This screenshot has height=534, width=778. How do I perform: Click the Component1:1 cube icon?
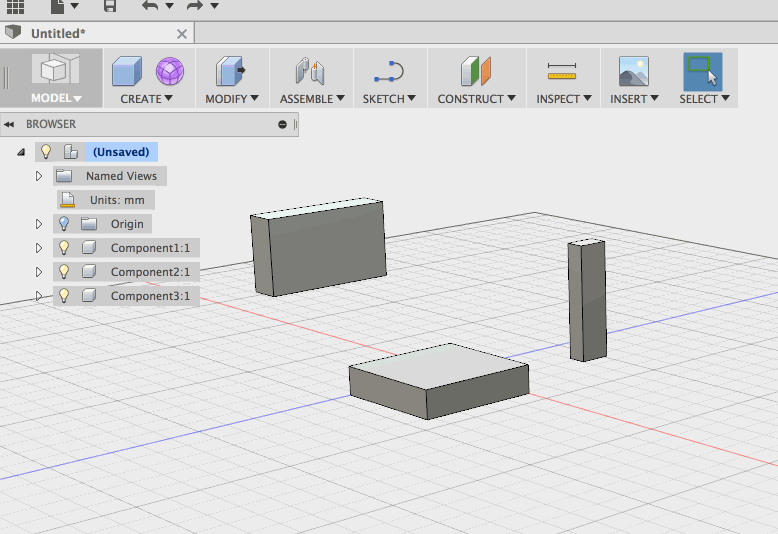click(89, 247)
